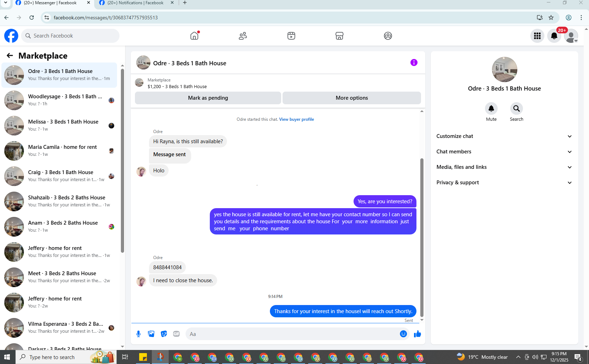The width and height of the screenshot is (589, 364).
Task: Open the Anam 3 Beds 2 Baths House chat
Action: [59, 226]
